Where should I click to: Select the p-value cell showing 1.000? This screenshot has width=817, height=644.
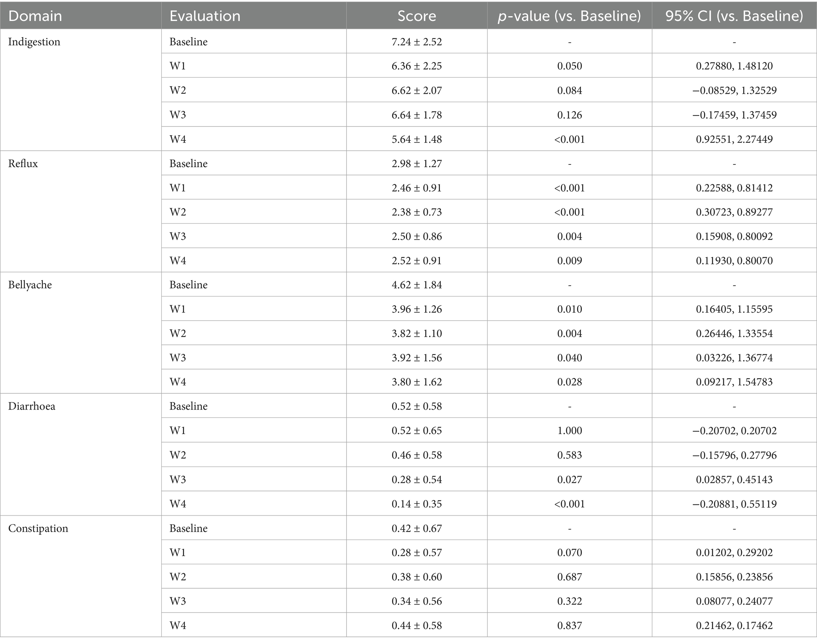[x=569, y=431]
